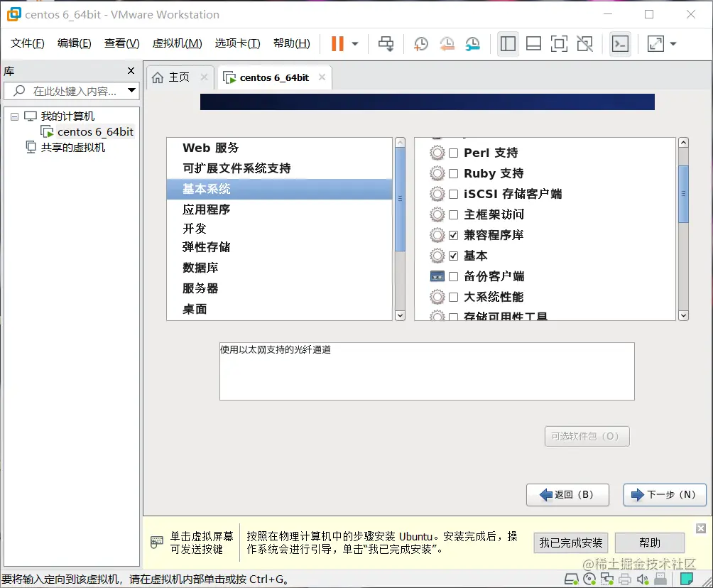The image size is (713, 588).
Task: Click the stretch guest display icon
Action: point(655,43)
